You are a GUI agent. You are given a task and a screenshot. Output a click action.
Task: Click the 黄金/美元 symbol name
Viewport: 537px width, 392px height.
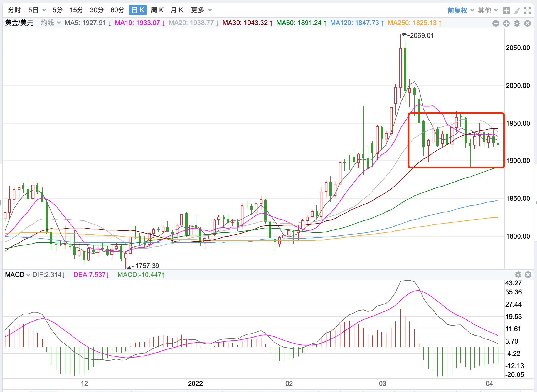[19, 23]
